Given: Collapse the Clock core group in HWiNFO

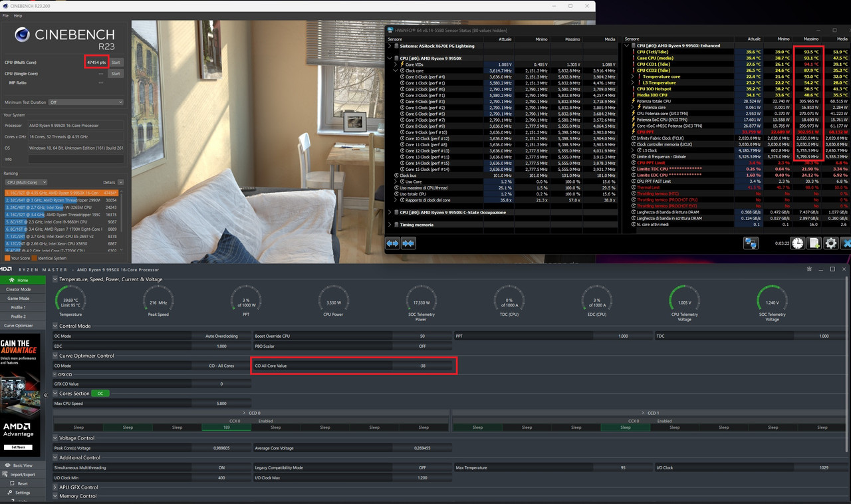Looking at the screenshot, I should click(x=396, y=70).
